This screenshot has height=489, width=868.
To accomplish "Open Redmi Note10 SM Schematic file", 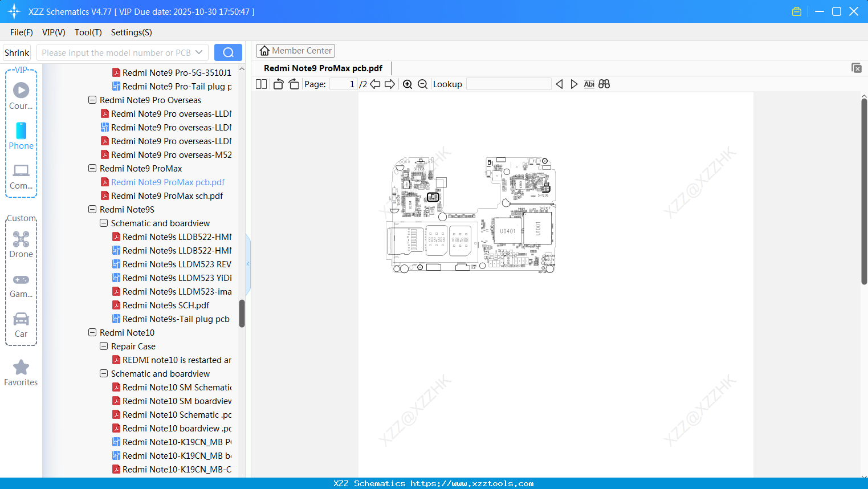I will tap(177, 387).
